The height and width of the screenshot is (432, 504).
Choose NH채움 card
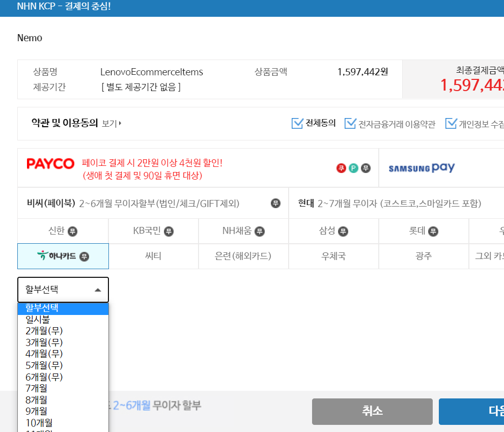[x=243, y=231]
